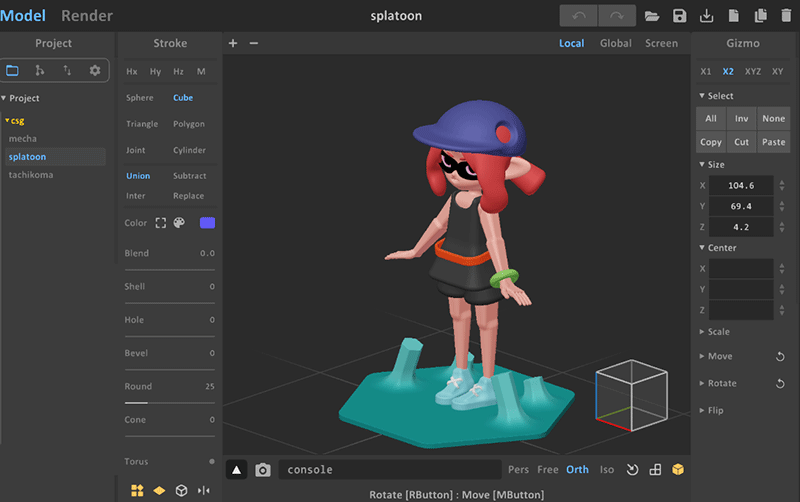The image size is (800, 502).
Task: Reset Move with its circular arrow icon
Action: [x=780, y=357]
